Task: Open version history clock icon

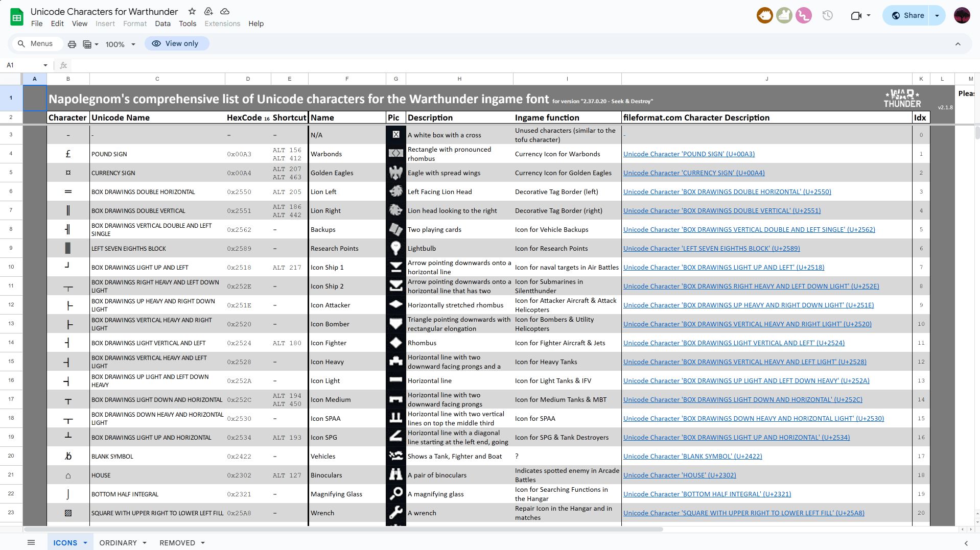Action: coord(827,15)
